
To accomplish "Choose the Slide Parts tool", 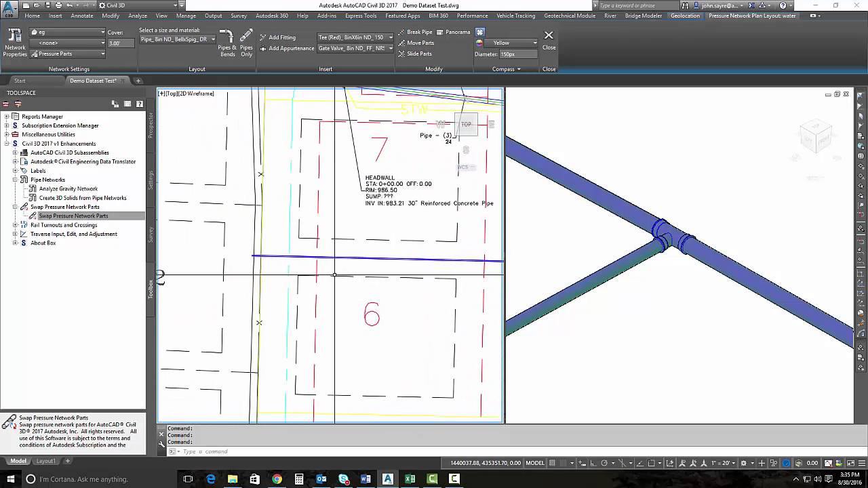I will (x=414, y=54).
